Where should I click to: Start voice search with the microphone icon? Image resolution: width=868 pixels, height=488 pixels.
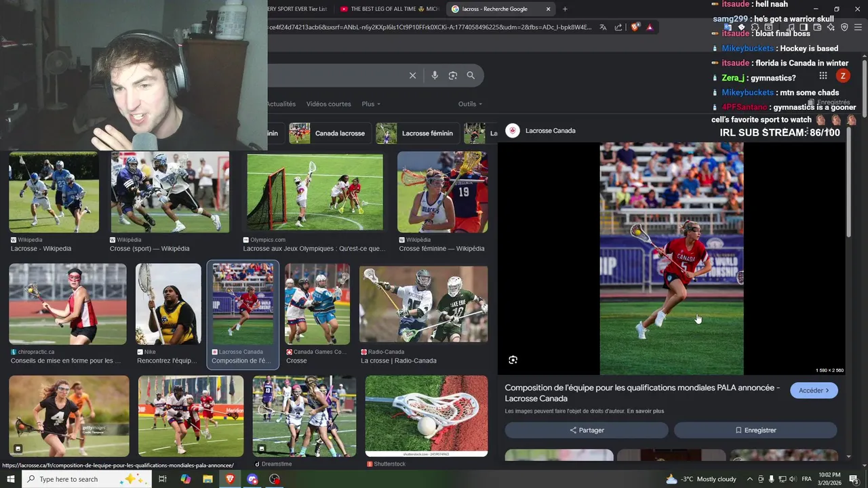point(435,75)
